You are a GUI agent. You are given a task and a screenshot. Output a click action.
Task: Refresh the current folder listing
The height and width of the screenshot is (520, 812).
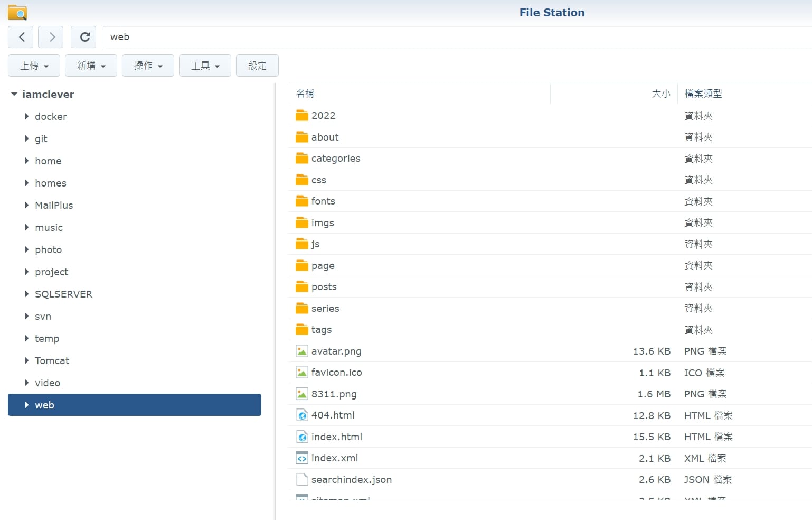click(x=84, y=37)
